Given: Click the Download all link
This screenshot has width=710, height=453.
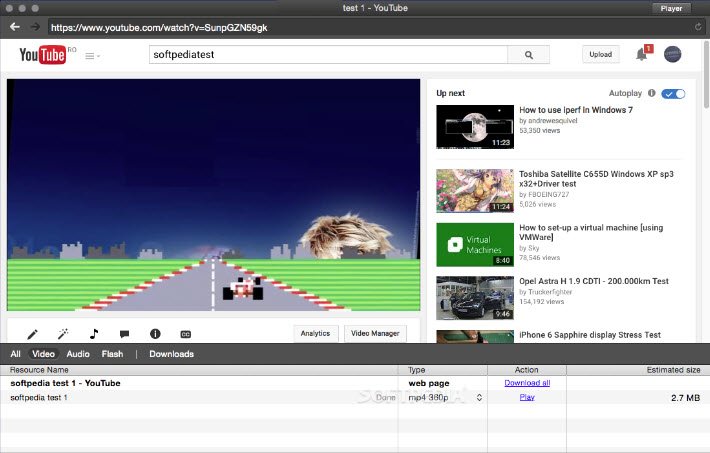Looking at the screenshot, I should click(527, 383).
